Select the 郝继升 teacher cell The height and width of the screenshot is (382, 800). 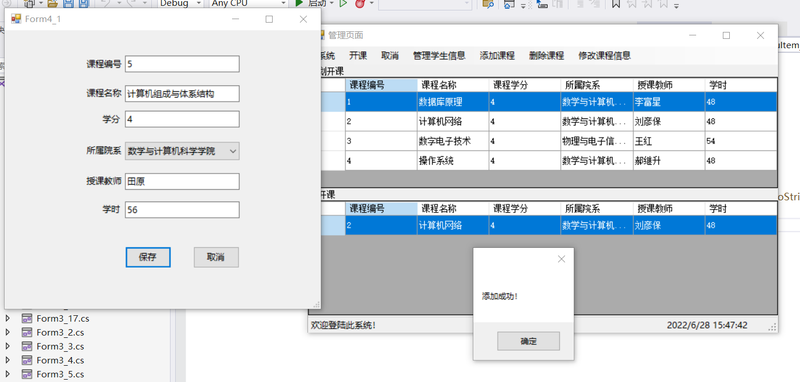669,161
